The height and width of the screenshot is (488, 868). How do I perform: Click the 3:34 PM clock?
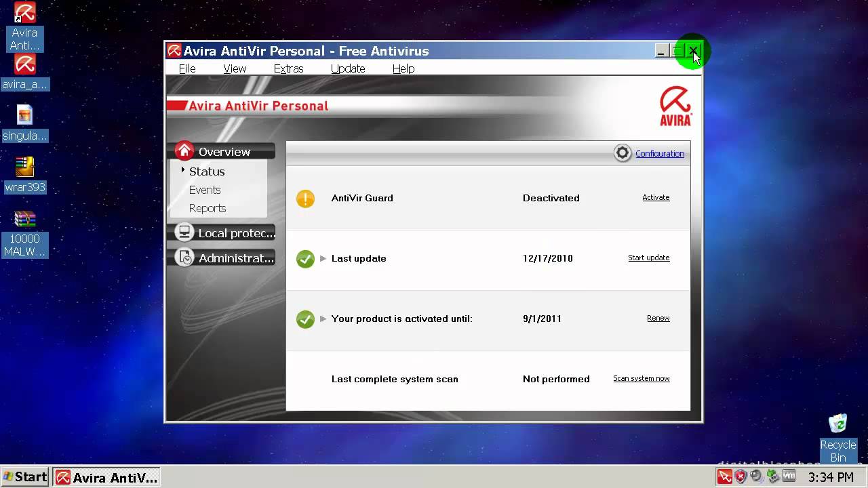point(831,477)
